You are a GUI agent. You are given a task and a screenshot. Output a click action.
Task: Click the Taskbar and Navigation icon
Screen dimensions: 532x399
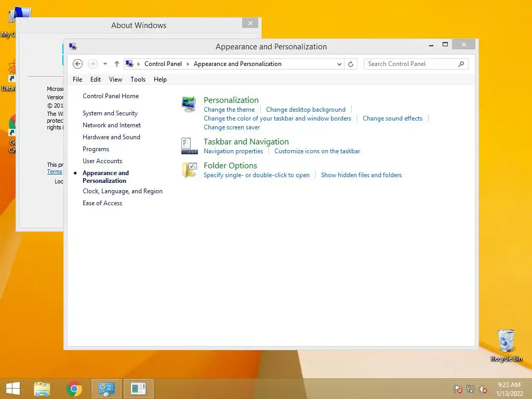tap(189, 146)
